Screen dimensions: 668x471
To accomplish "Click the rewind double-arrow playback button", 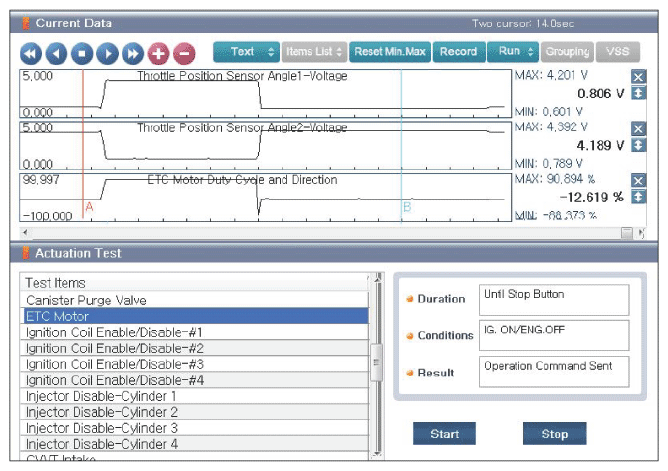I will pyautogui.click(x=31, y=54).
